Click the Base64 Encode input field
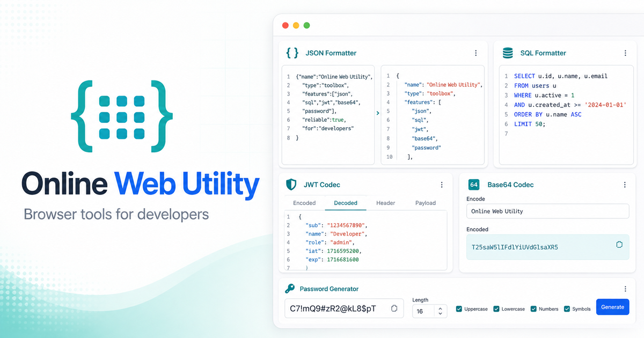This screenshot has width=644, height=338. coord(547,211)
